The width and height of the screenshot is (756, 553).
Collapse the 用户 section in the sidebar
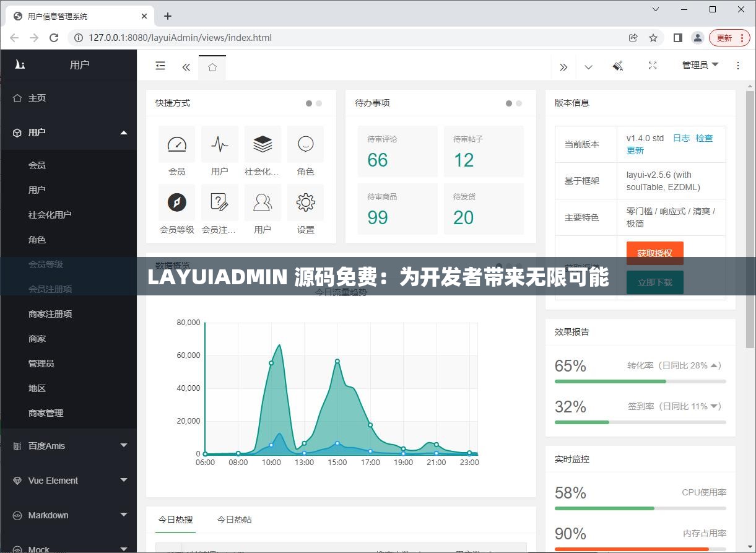[x=69, y=132]
